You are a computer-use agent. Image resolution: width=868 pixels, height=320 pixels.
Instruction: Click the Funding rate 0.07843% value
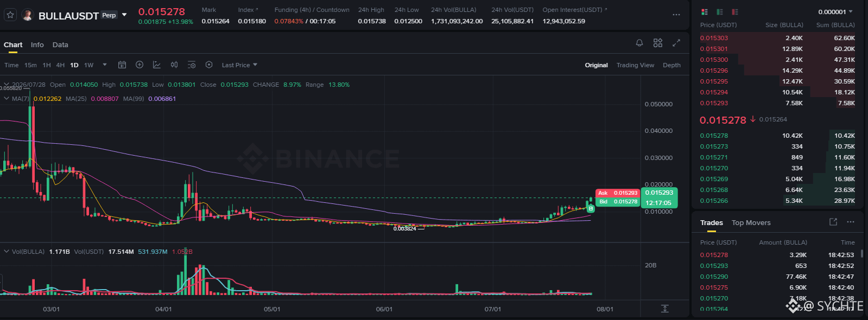tap(289, 21)
